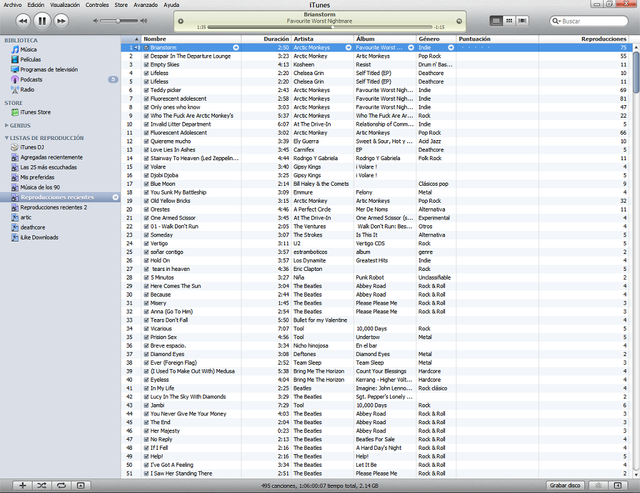This screenshot has width=640, height=493.
Task: Open Música library icon
Action: pyautogui.click(x=15, y=49)
